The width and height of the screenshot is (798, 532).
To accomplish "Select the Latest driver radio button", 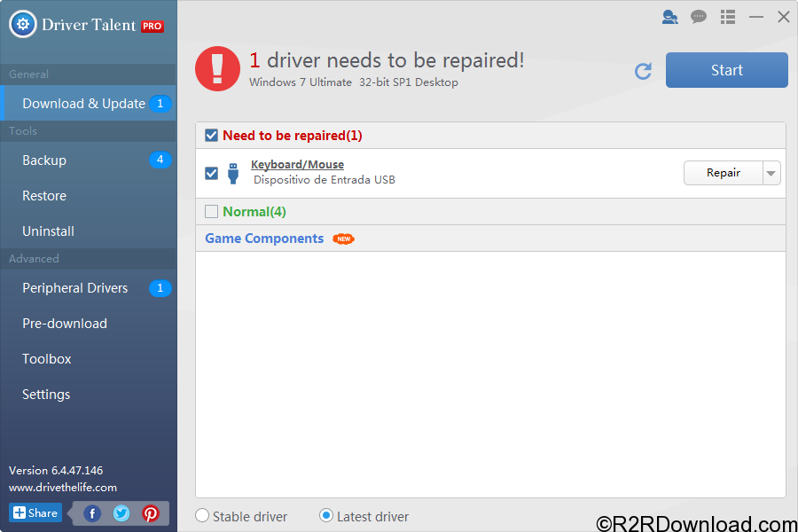I will [326, 516].
